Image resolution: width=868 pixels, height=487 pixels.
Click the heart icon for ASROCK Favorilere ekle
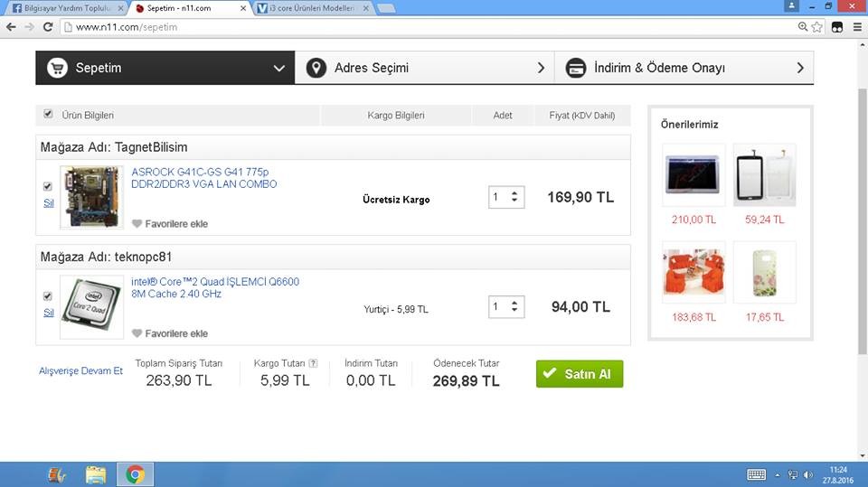[137, 223]
